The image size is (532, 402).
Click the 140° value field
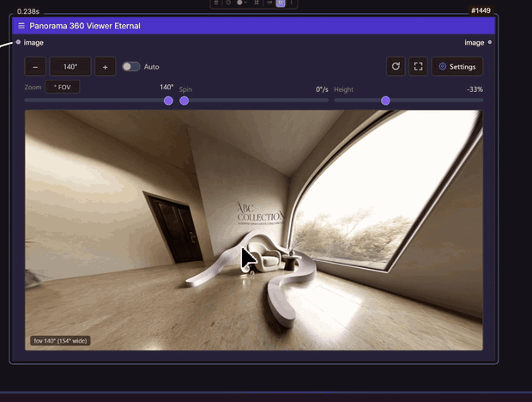point(70,66)
